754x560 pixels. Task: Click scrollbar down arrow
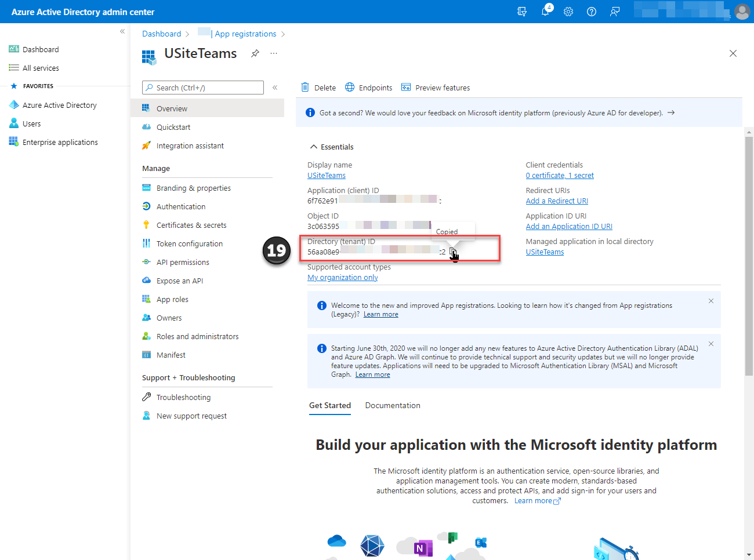click(749, 555)
